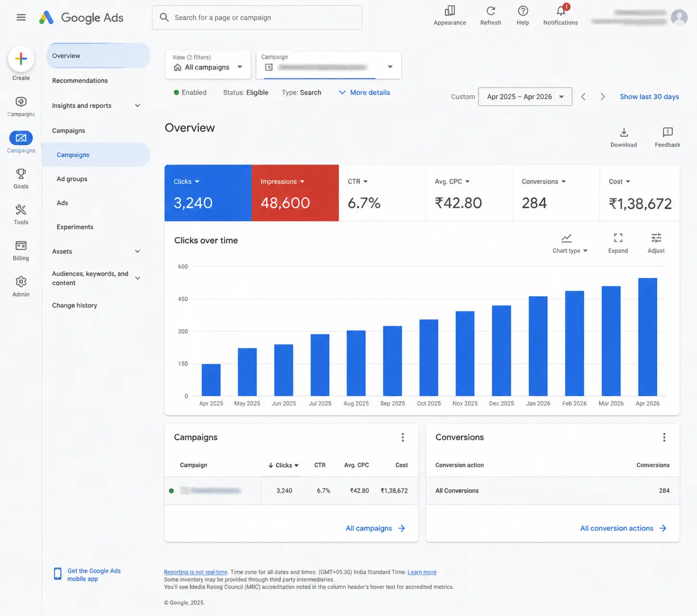Click Get the Google Ads mobile app
This screenshot has height=616, width=697.
(x=87, y=575)
